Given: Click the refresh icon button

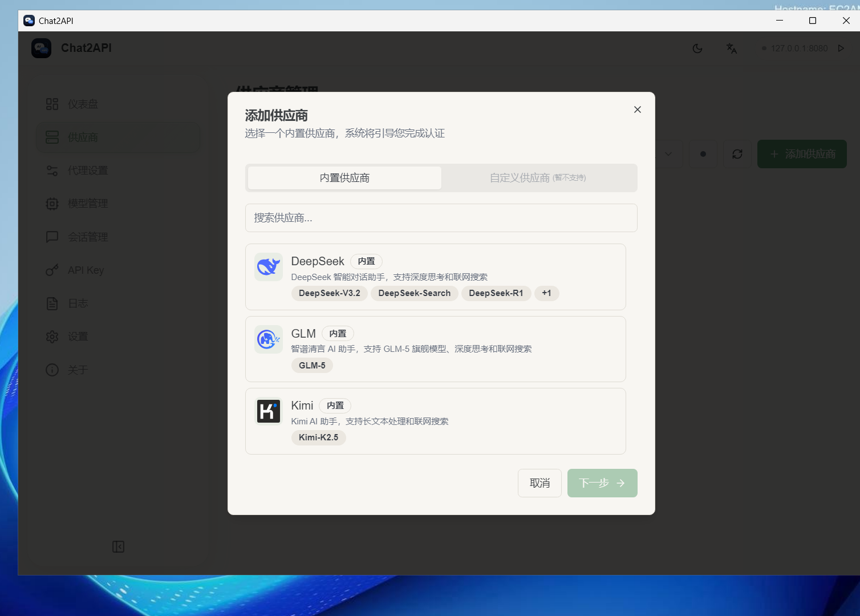Looking at the screenshot, I should coord(737,154).
